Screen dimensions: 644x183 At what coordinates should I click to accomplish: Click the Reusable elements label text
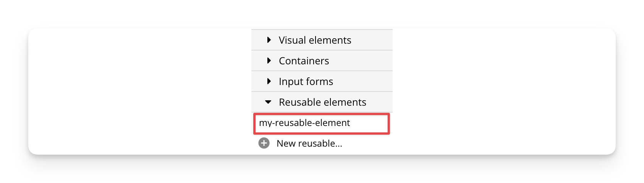(322, 102)
